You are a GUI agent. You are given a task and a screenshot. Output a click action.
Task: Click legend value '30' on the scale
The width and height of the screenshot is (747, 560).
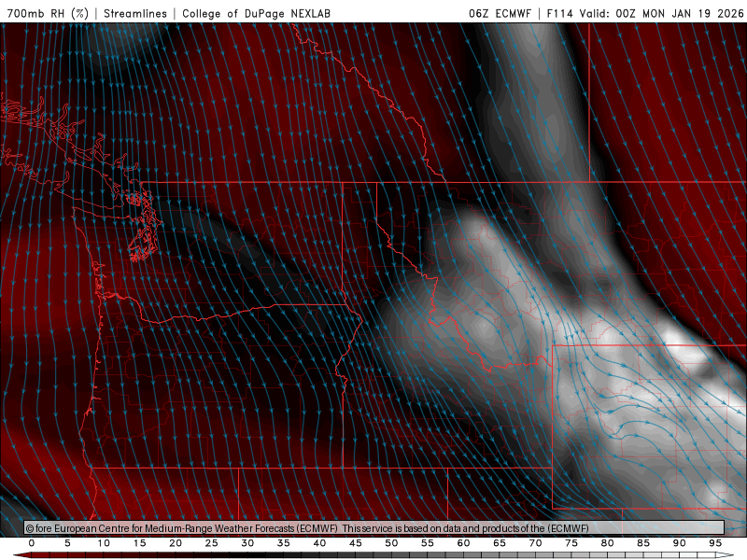coord(247,543)
